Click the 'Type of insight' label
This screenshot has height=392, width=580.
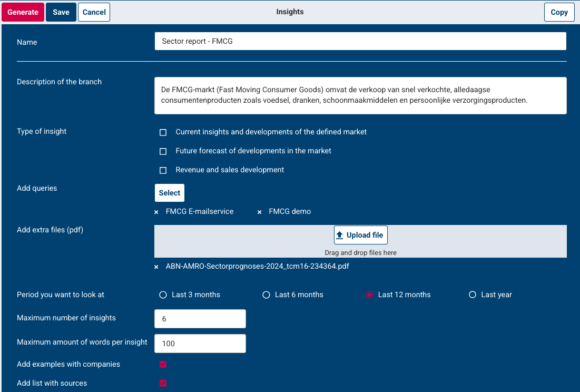point(42,131)
